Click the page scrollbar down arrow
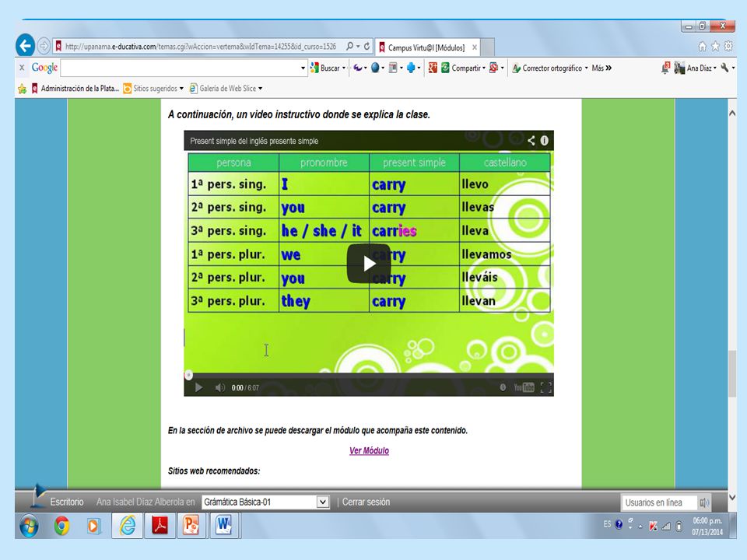Viewport: 747px width, 560px height. (732, 497)
